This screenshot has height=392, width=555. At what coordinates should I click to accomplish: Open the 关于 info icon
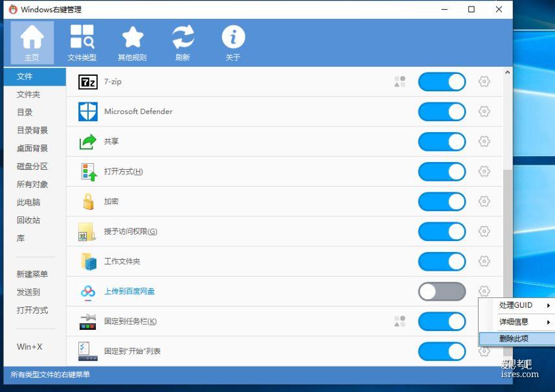coord(233,43)
